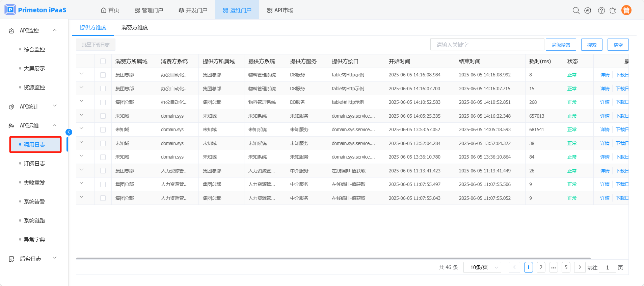The width and height of the screenshot is (644, 286).
Task: Check the checkbox for the 657013 ms row
Action: (x=103, y=116)
